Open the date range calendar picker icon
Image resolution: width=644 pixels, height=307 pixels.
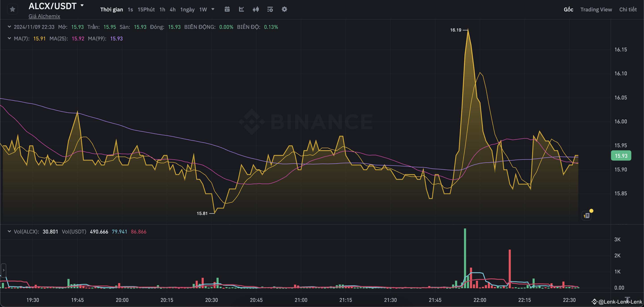(227, 9)
